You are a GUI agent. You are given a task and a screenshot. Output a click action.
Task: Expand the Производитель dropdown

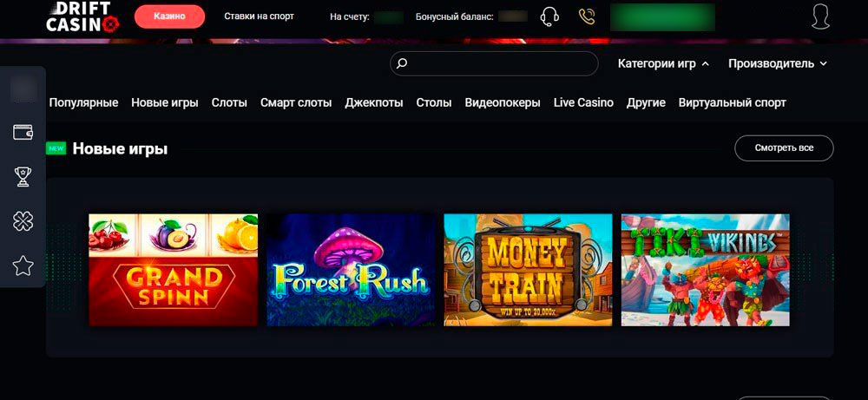tap(777, 63)
